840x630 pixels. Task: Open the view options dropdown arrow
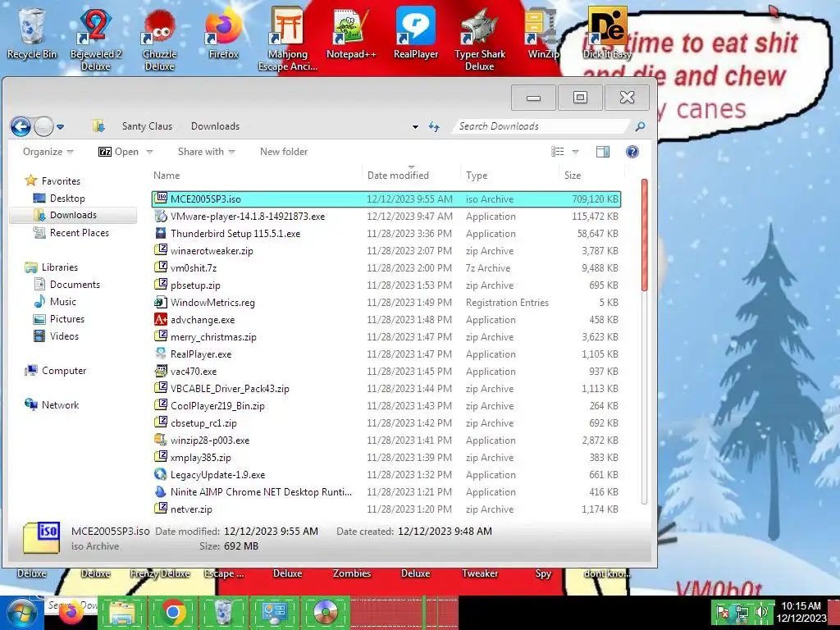pos(575,152)
